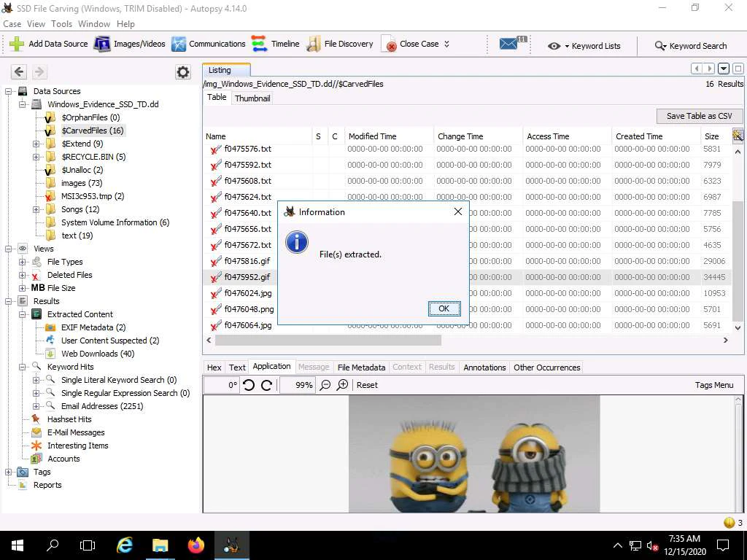This screenshot has height=560, width=747.
Task: Expand the Email Addresses node
Action: click(x=36, y=406)
